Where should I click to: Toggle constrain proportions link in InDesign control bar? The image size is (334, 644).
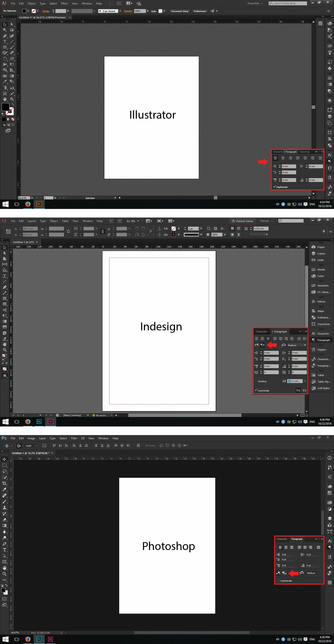[x=103, y=231]
